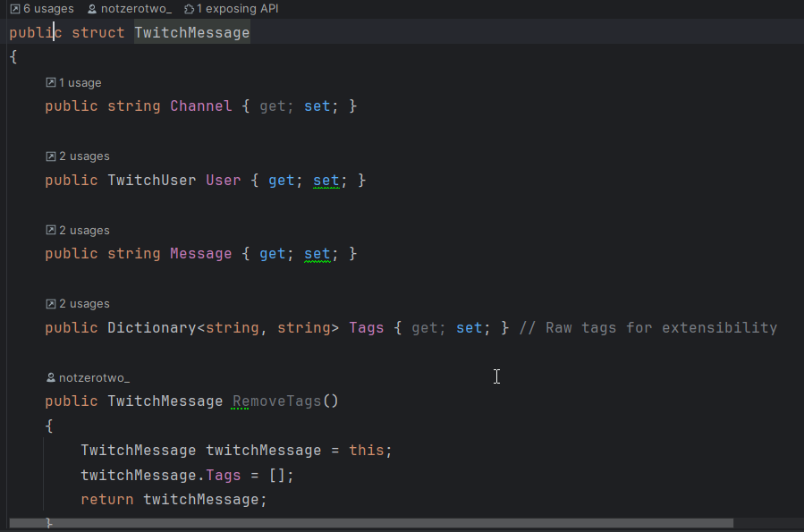Click the greyed 'get' accessor of Channel

tap(272, 106)
